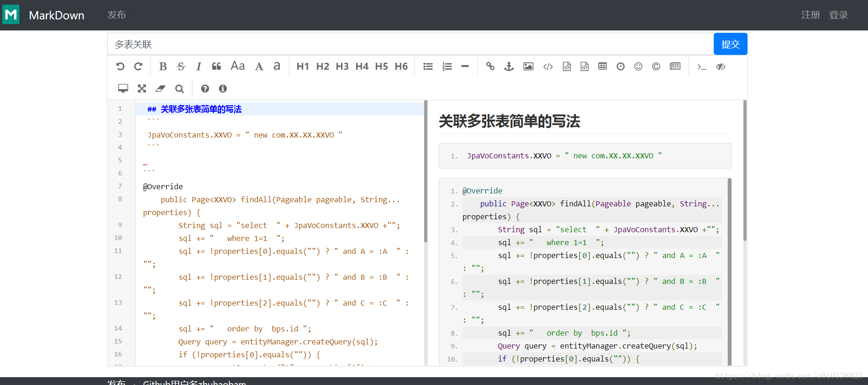Insert inline code with </> icon
The image size is (868, 385).
[x=548, y=66]
